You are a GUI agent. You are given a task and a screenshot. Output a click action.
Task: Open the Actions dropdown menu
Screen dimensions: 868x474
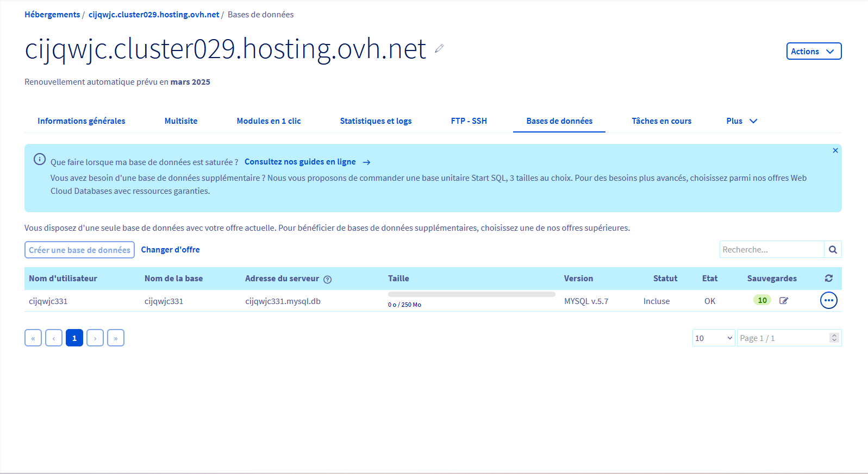813,51
